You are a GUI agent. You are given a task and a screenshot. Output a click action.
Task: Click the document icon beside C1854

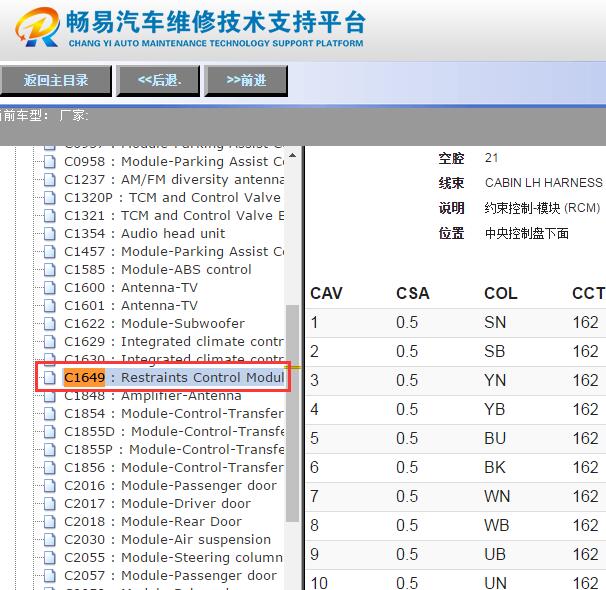click(49, 414)
